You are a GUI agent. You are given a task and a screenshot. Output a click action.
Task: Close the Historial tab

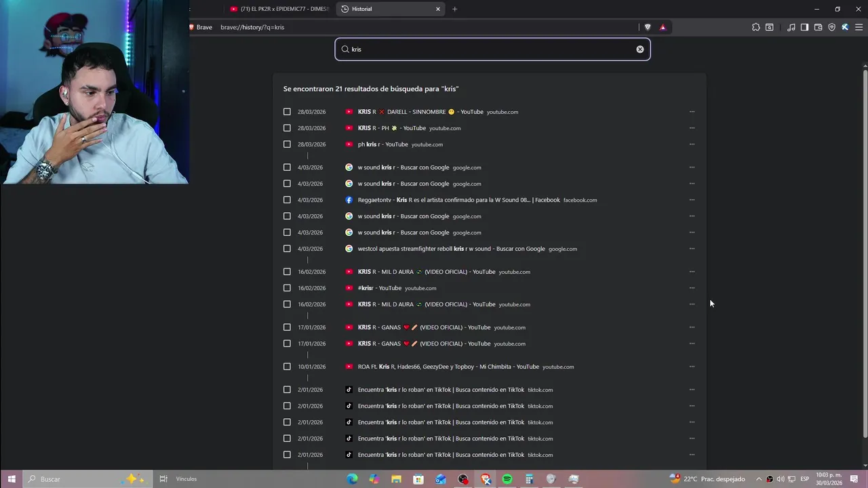438,9
